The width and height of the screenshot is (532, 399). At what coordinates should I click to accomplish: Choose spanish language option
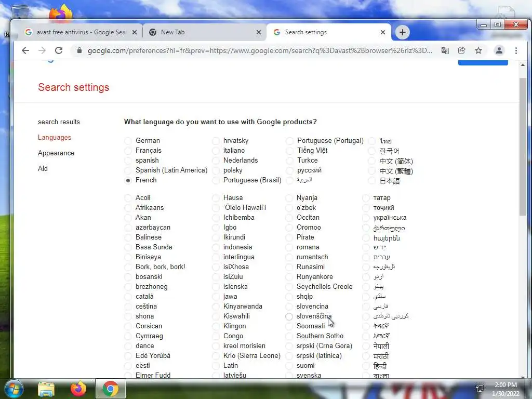(x=128, y=161)
